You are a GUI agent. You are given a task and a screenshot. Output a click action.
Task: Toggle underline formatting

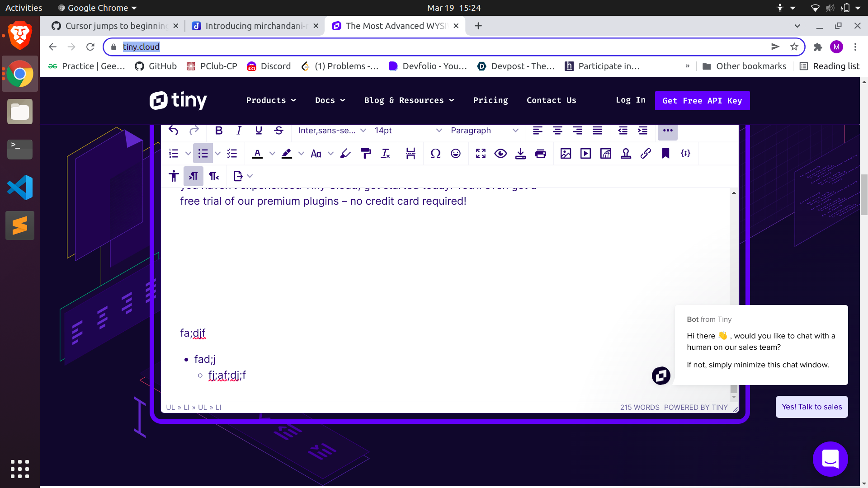tap(259, 131)
